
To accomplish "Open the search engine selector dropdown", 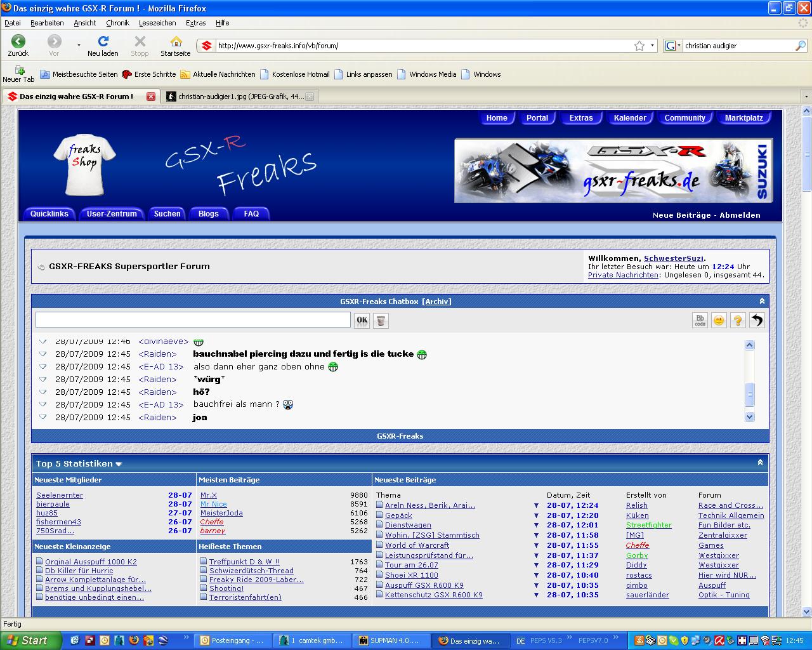I will (672, 46).
